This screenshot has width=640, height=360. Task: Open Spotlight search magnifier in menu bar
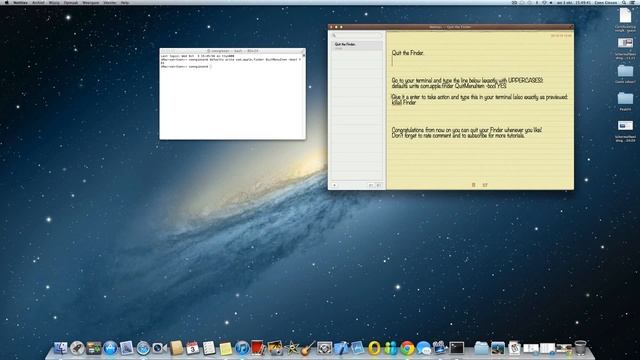coord(624,2)
